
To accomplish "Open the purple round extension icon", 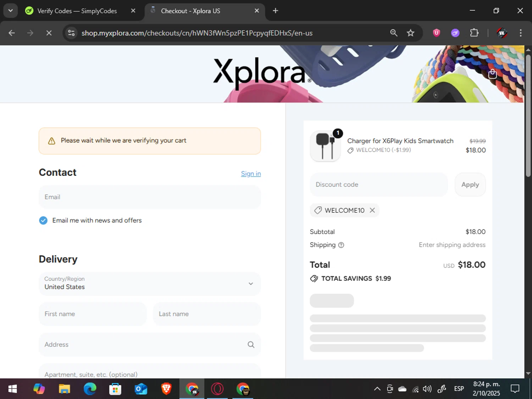I will 455,33.
